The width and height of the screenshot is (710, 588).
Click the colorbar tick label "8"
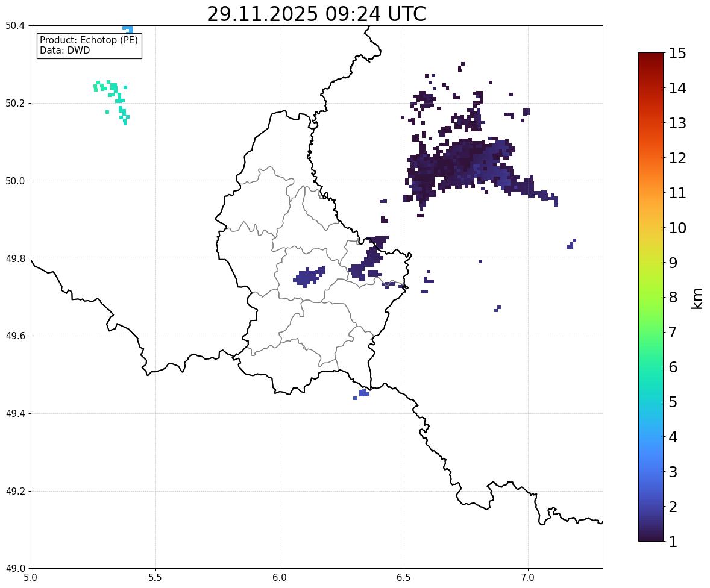click(673, 298)
